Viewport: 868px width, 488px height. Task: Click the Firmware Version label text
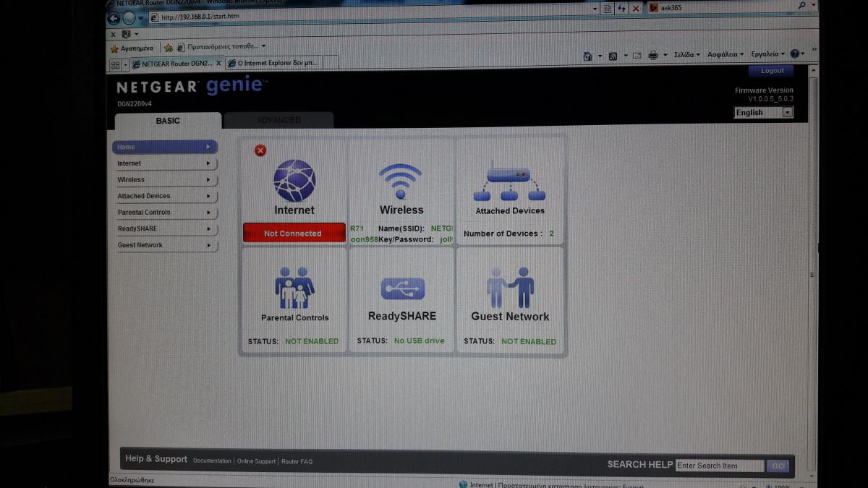(x=764, y=90)
